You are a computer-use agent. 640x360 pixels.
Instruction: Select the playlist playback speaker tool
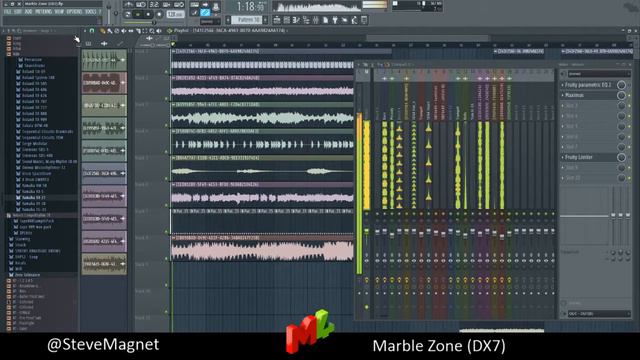click(159, 31)
